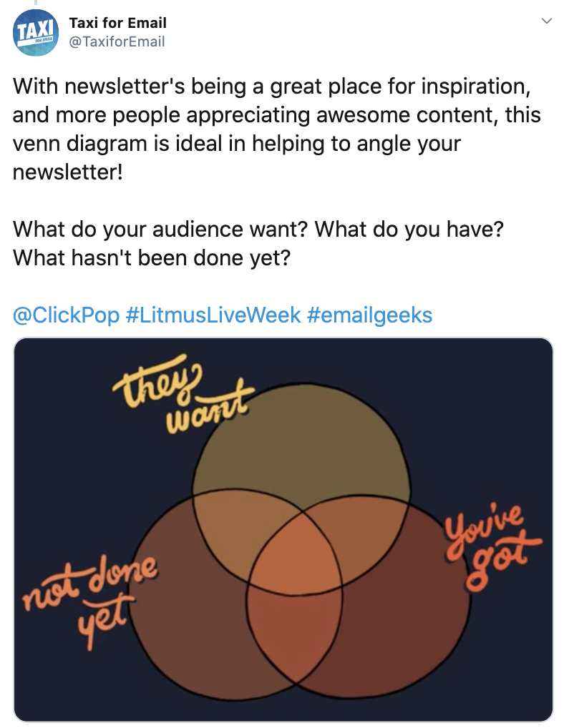Click the 'they want' label in image

point(181,395)
